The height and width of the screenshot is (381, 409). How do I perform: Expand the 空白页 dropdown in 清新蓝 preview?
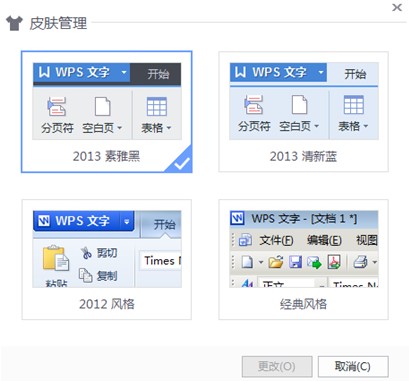316,126
